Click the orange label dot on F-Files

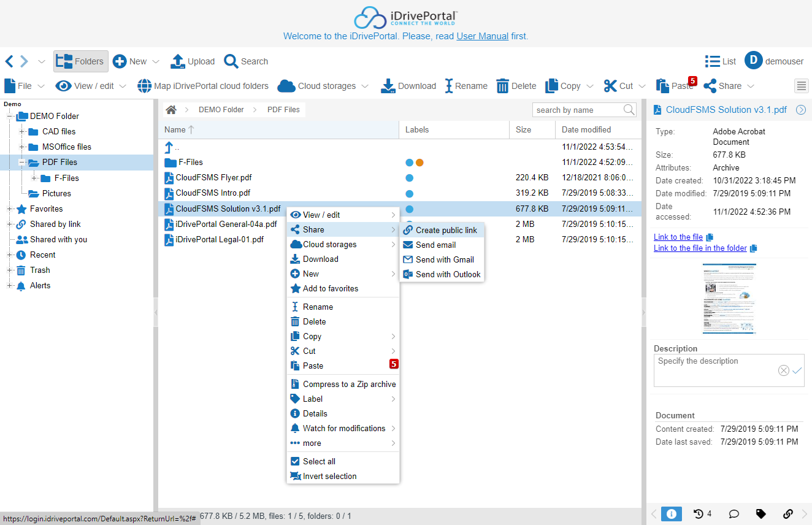pos(419,163)
